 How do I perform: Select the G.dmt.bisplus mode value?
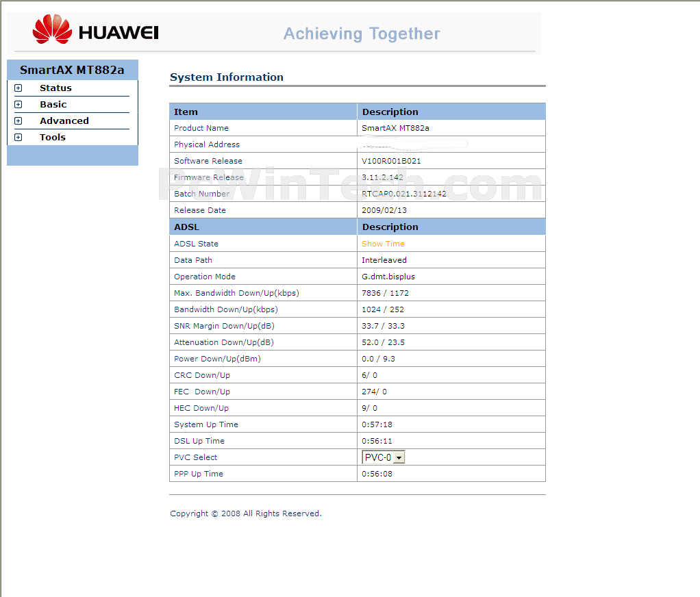pos(388,277)
